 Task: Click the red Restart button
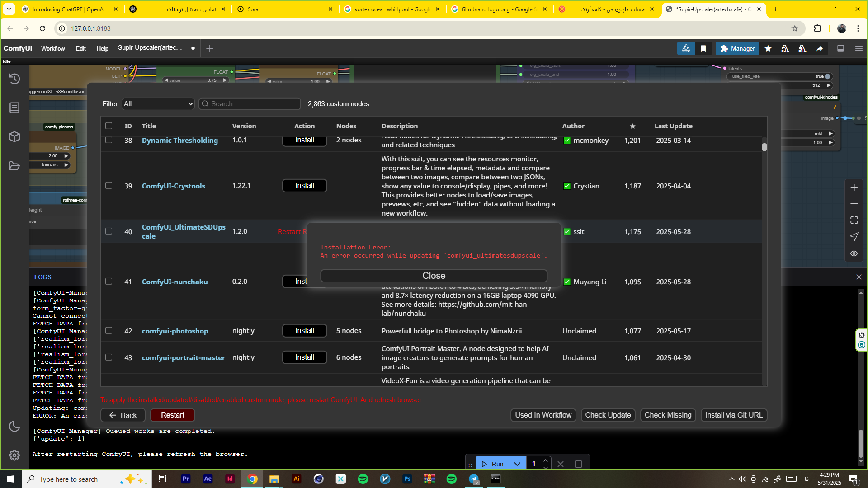pos(172,415)
